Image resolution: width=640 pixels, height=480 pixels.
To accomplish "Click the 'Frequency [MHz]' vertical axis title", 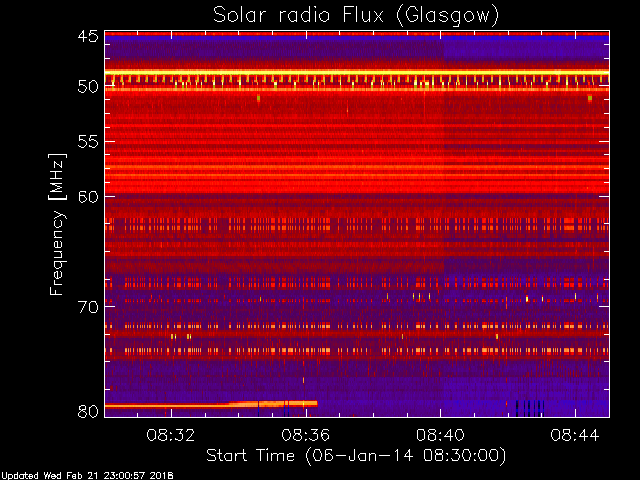I will point(57,224).
